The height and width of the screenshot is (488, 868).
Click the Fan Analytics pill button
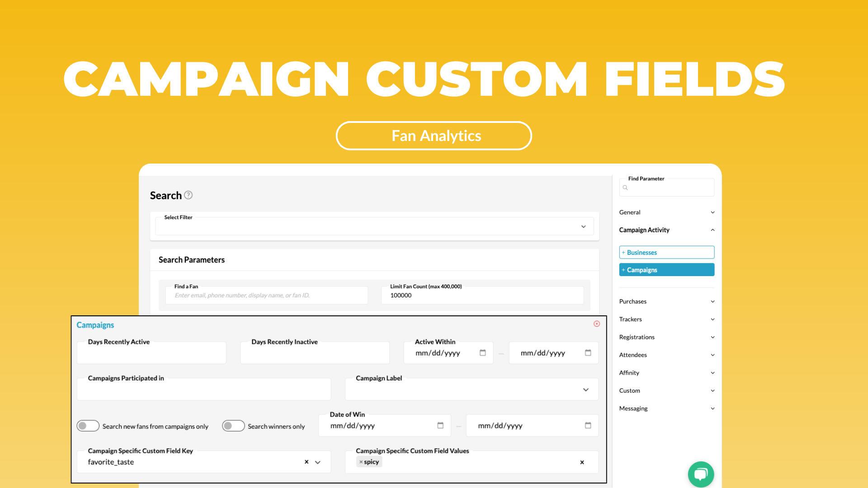[x=434, y=136]
